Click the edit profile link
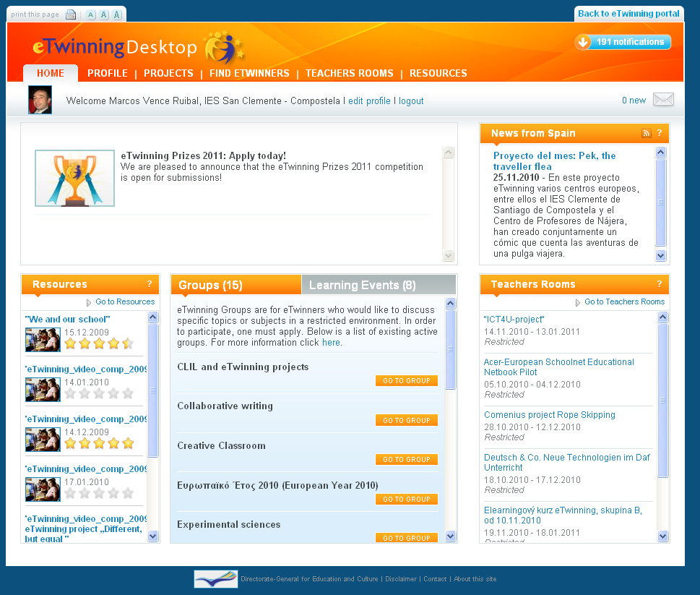700x595 pixels. [369, 101]
